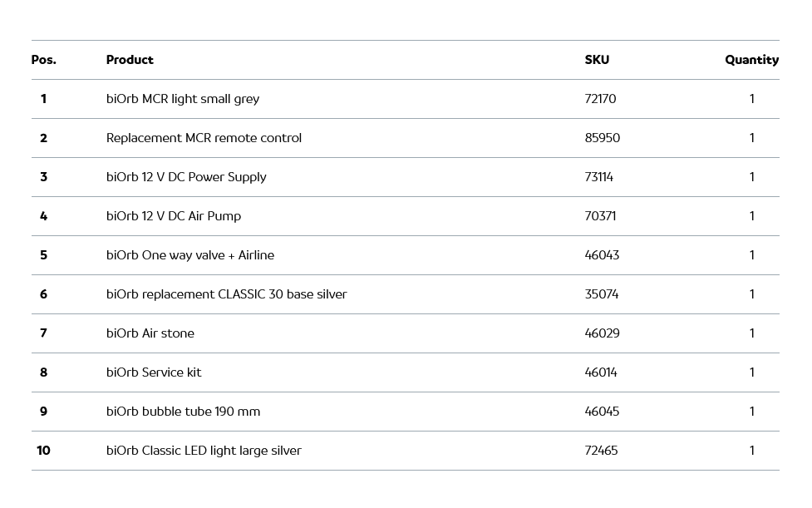
Task: Click the Quantity column header
Action: (751, 60)
